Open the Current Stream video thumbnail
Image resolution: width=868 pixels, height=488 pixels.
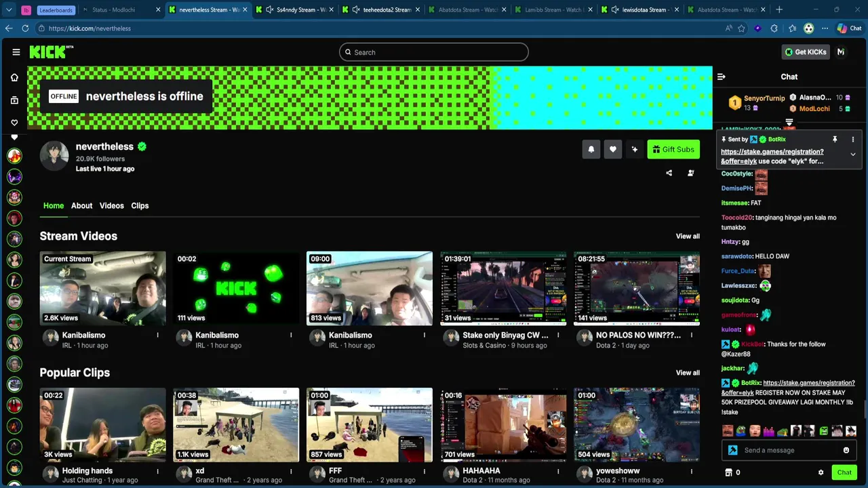[102, 289]
